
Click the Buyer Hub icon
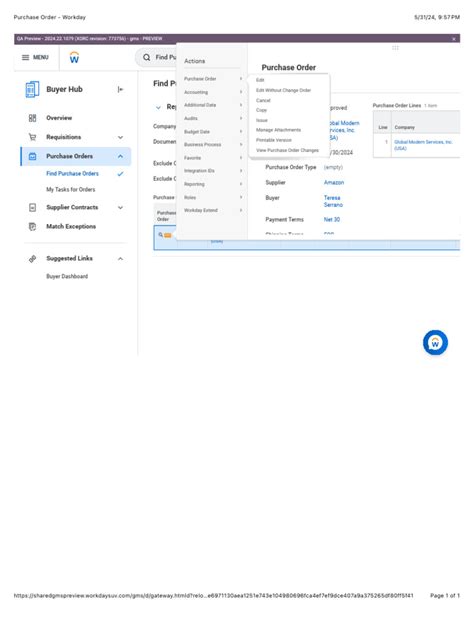pyautogui.click(x=32, y=89)
